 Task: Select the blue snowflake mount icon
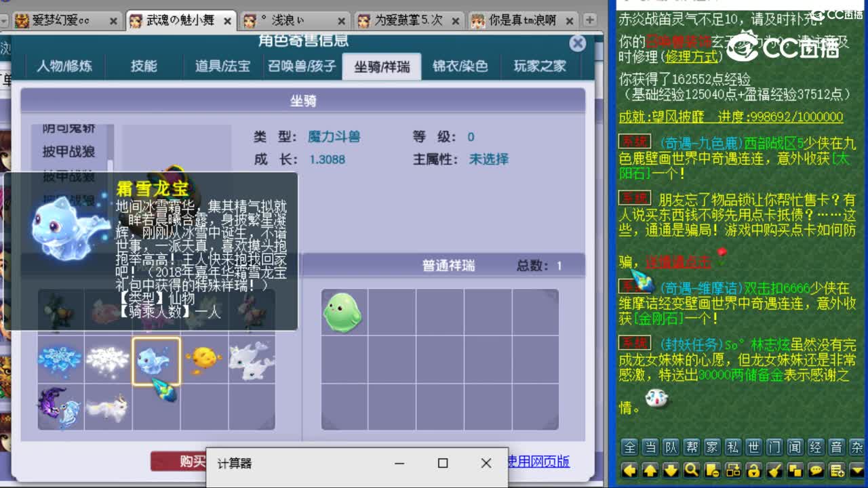pos(60,360)
